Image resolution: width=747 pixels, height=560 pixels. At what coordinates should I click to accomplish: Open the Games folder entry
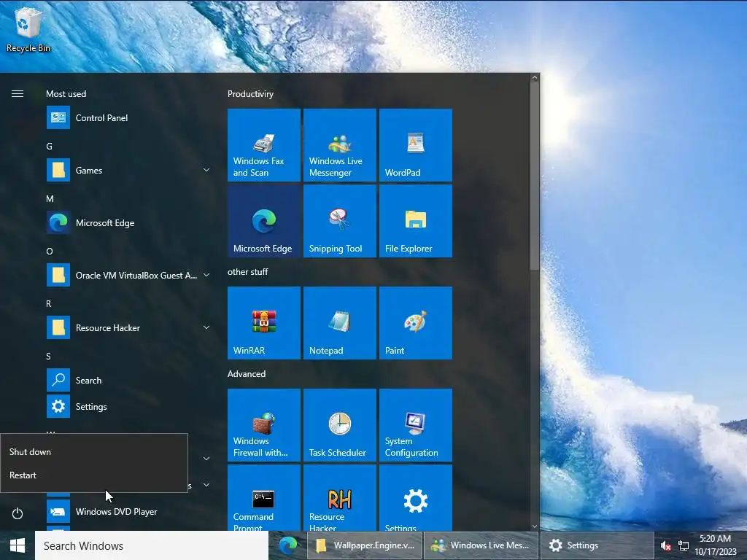[128, 170]
